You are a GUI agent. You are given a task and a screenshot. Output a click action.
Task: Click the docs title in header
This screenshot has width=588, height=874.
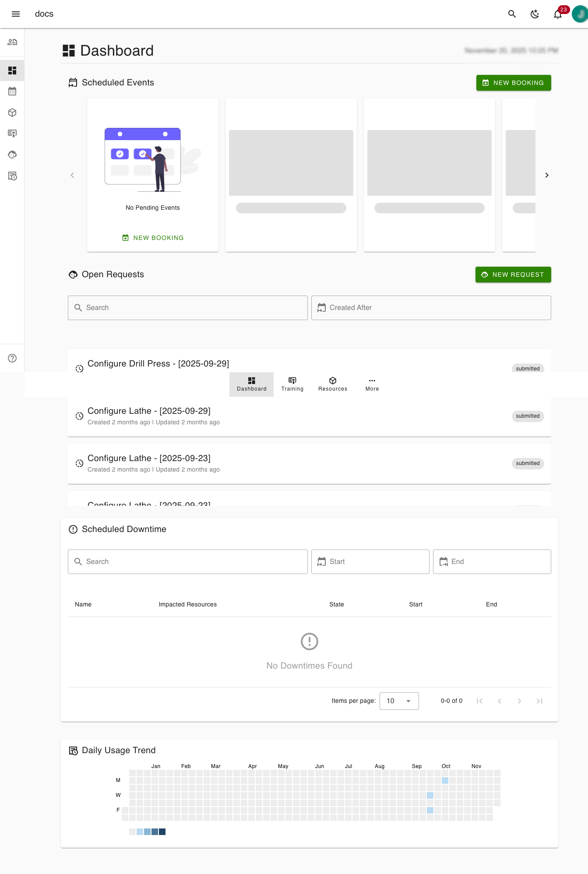pyautogui.click(x=44, y=14)
